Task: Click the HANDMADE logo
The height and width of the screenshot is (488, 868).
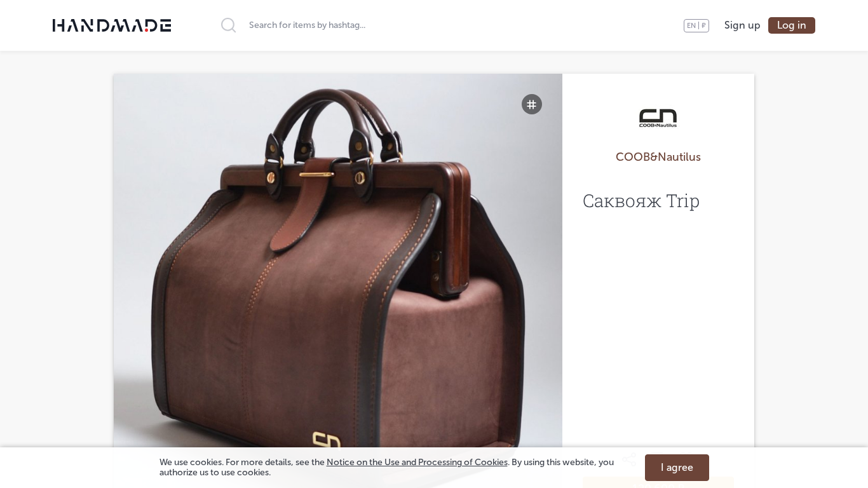Action: coord(112,25)
